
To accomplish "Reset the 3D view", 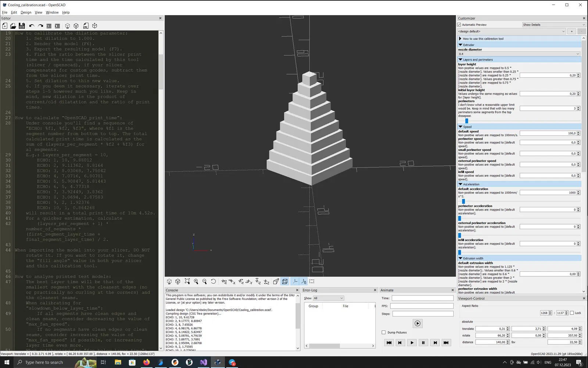I will 213,282.
